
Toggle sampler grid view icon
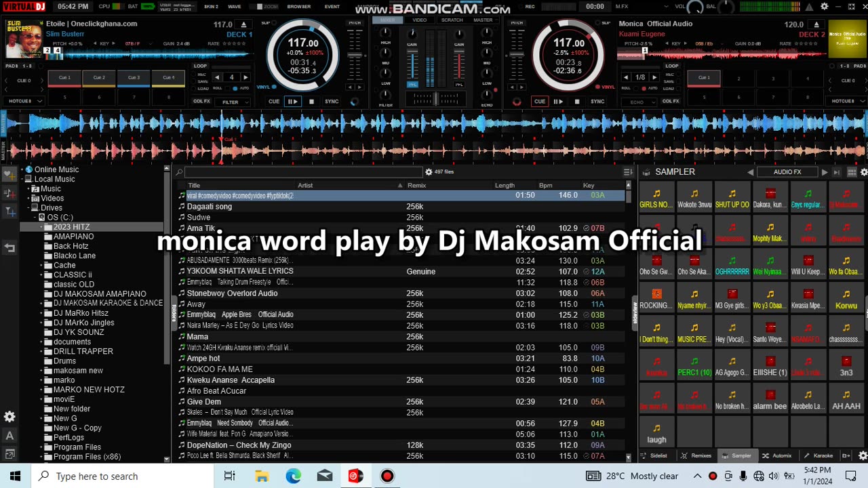click(852, 172)
